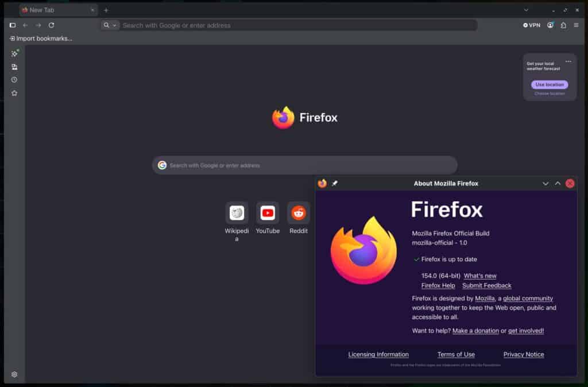Expand About dialog with up chevron

[x=558, y=183]
